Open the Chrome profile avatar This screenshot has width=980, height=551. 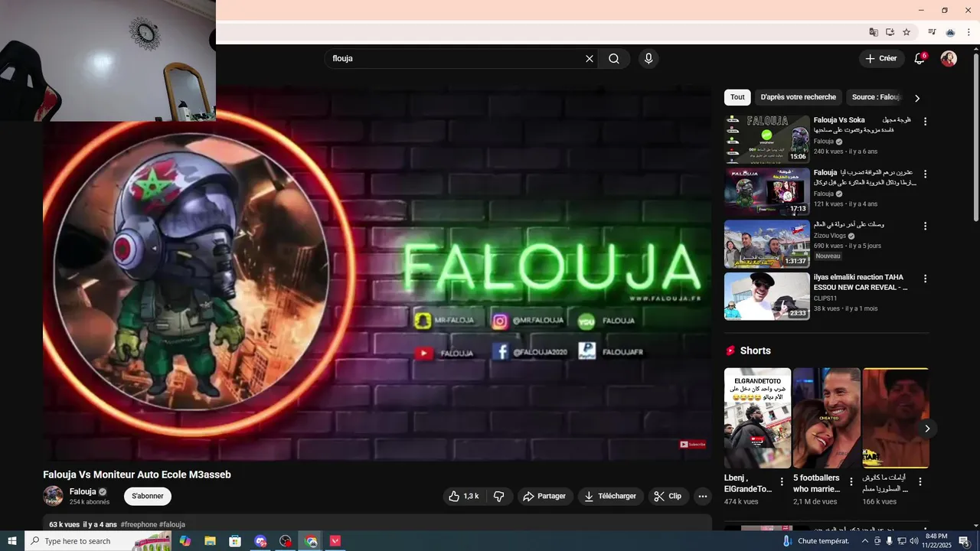tap(951, 32)
